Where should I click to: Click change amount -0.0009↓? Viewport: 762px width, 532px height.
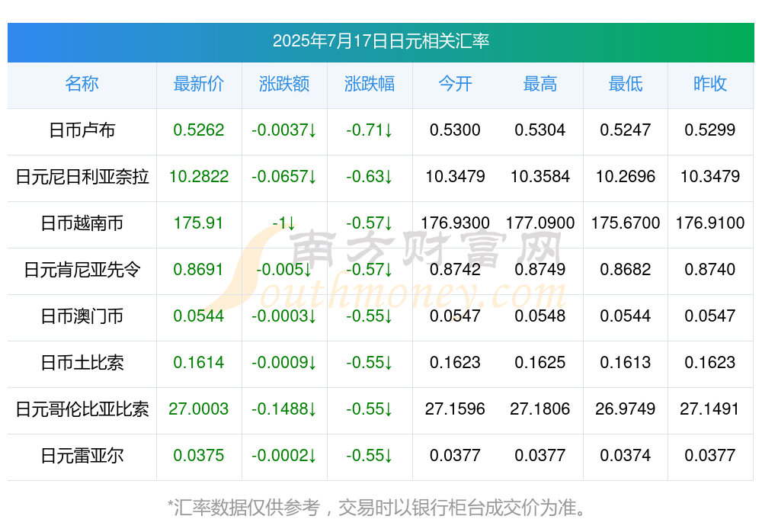[283, 362]
